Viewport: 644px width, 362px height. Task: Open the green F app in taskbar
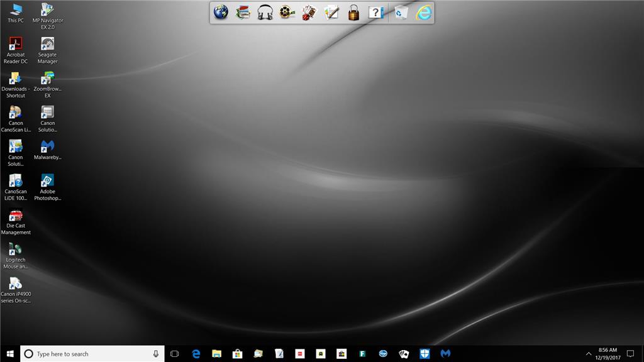point(362,353)
